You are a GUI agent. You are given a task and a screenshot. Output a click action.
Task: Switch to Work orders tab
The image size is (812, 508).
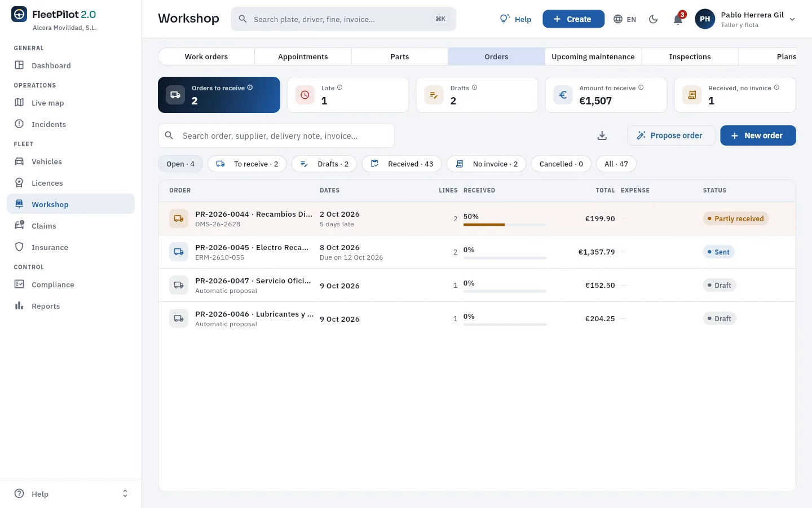click(206, 56)
